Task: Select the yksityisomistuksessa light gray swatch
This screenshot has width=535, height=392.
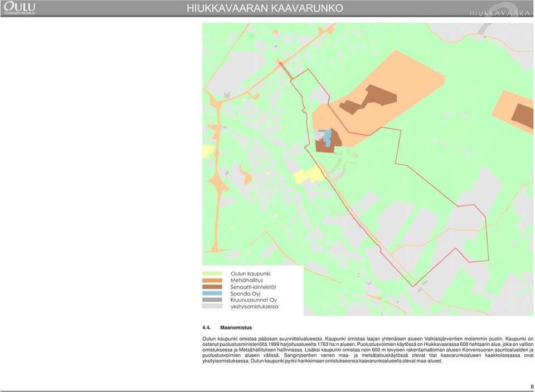Action: click(212, 306)
